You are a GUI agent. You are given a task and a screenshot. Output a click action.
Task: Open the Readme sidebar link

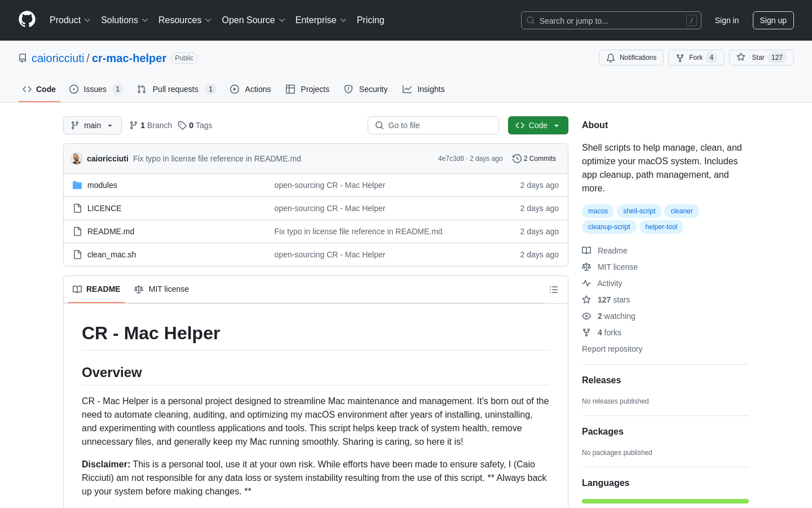[604, 251]
